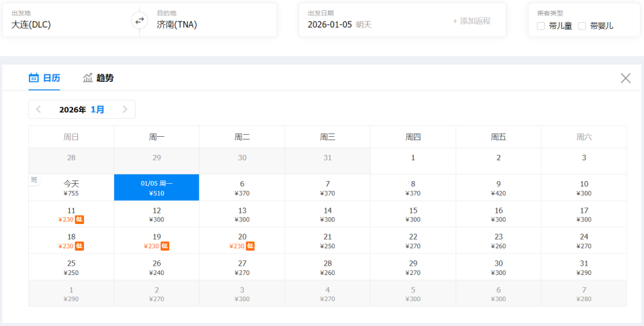
Task: Edit departure city 大连(DLC) field
Action: click(70, 19)
